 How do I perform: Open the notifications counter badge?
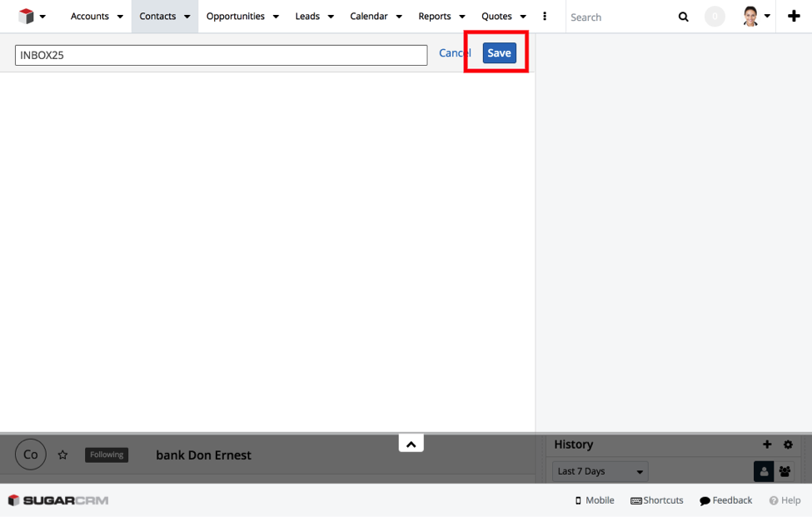pos(715,17)
